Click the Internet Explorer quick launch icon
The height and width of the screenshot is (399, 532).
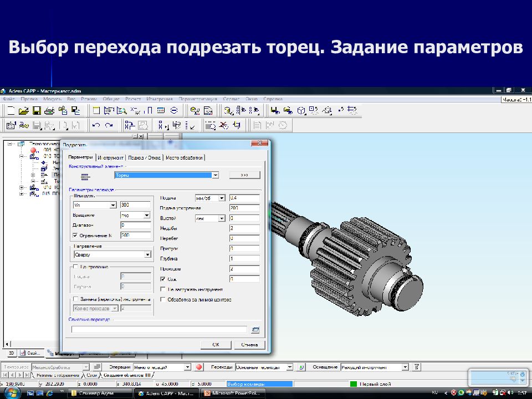49,393
